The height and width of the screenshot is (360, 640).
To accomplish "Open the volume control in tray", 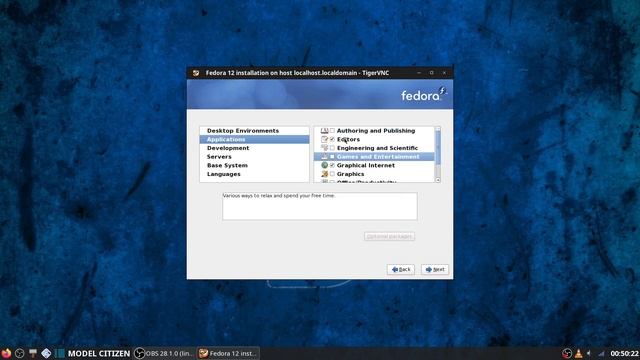I will click(x=589, y=353).
